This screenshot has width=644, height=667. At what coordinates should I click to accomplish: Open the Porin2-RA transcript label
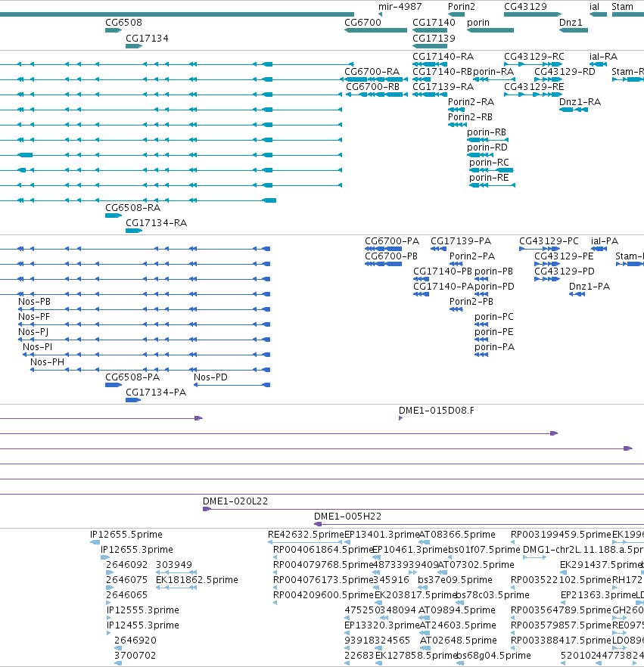pyautogui.click(x=471, y=102)
